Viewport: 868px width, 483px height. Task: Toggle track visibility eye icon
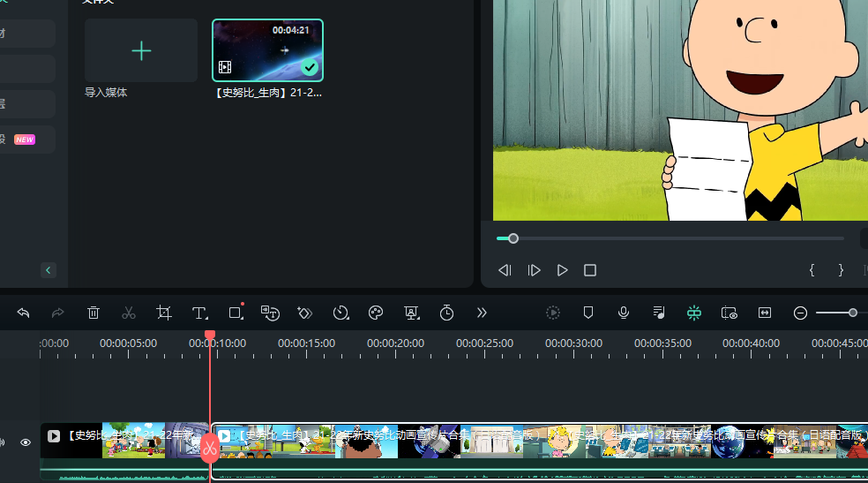tap(26, 442)
